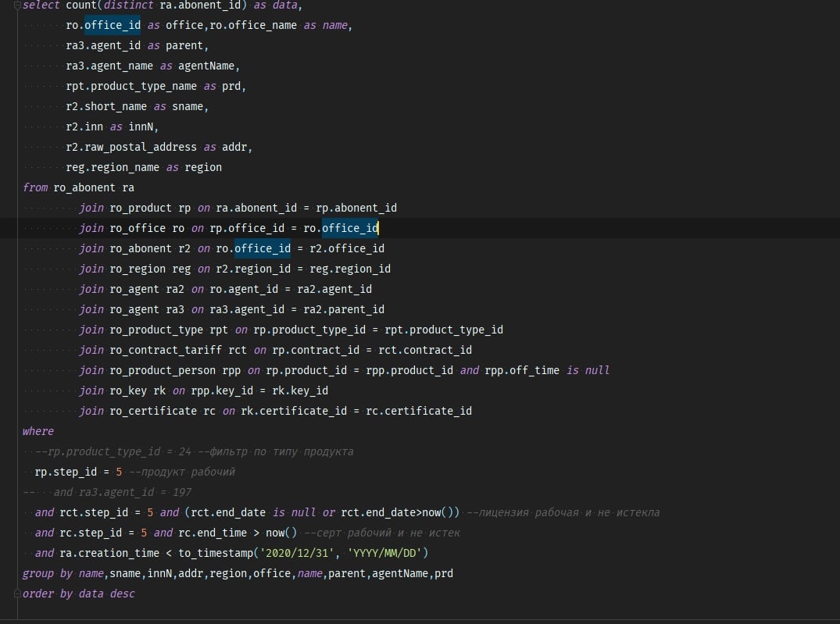The image size is (840, 624).
Task: Click 'distinct' keyword inside the count function
Action: tap(127, 5)
